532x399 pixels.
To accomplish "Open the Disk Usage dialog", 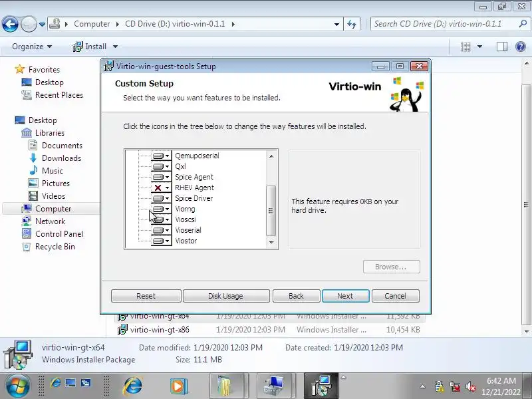I will click(226, 296).
